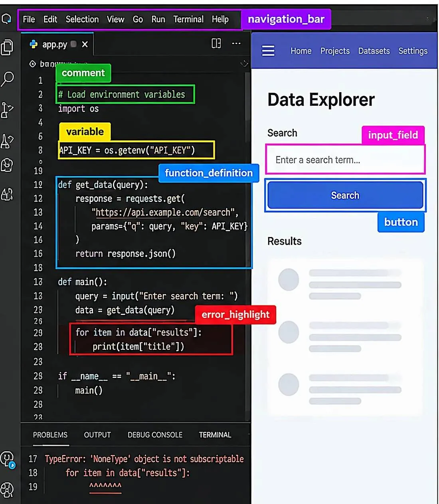Screen dimensions: 439x504
Task: Open Datasets link in the nav bar
Action: point(374,51)
